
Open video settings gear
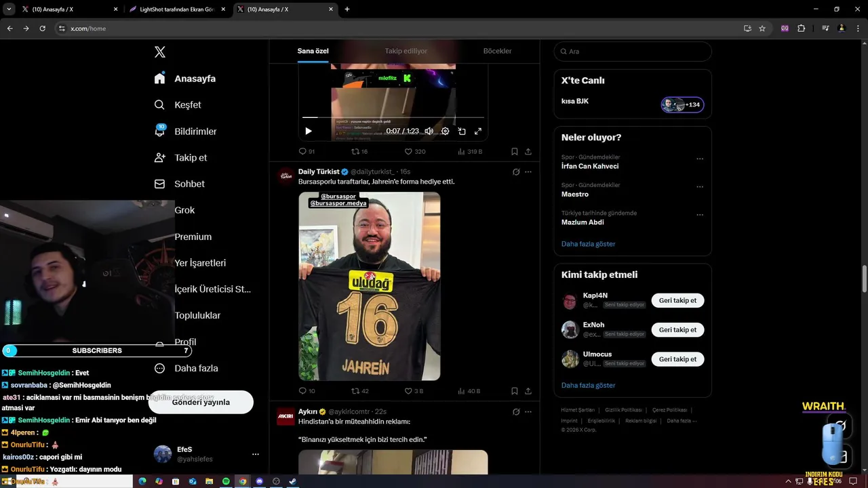pyautogui.click(x=445, y=131)
